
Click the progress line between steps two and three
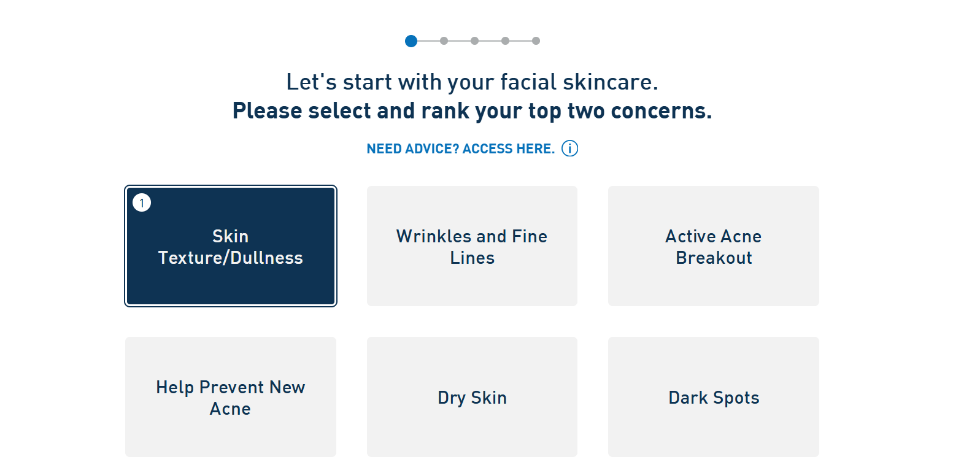point(459,41)
